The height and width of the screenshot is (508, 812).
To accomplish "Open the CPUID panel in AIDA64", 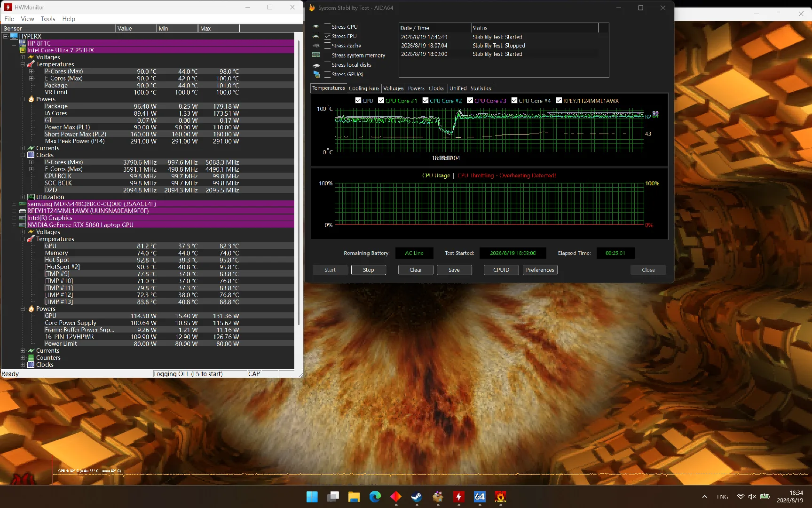I will 501,270.
